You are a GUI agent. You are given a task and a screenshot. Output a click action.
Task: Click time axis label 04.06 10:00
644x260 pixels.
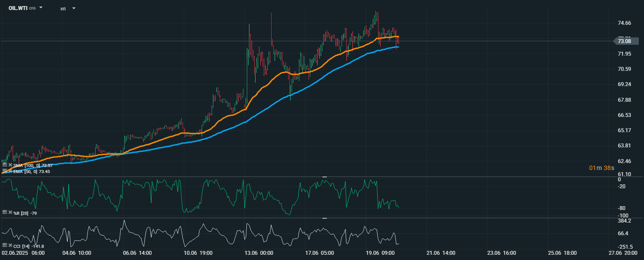coord(76,253)
